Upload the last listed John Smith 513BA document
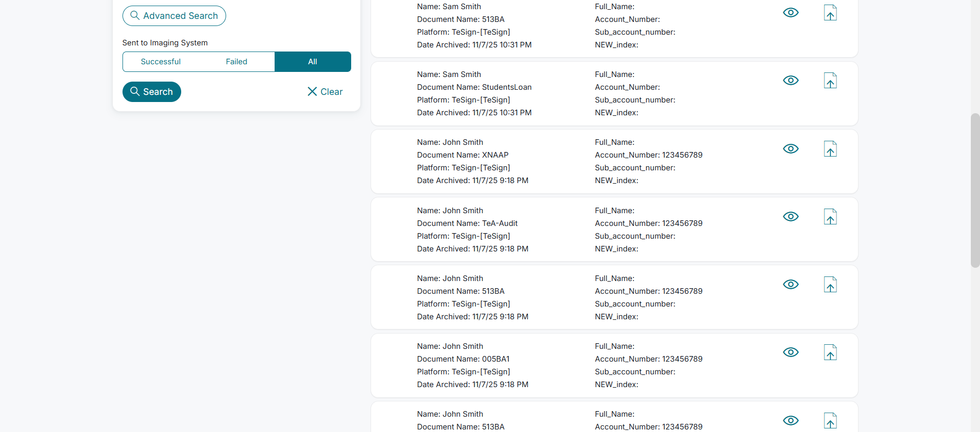 (x=830, y=421)
